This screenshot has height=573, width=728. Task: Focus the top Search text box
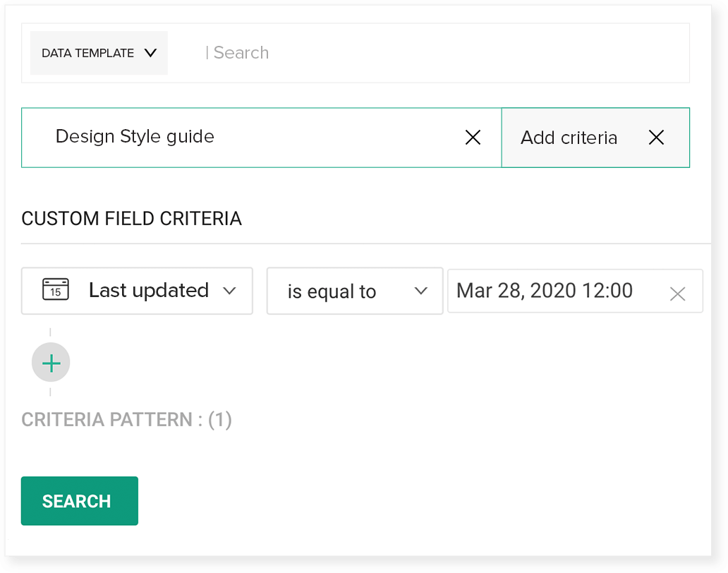point(437,53)
